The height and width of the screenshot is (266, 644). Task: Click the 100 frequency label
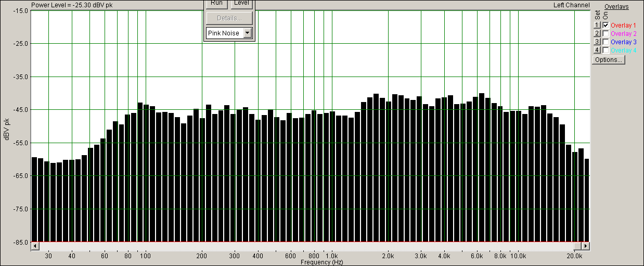(x=146, y=256)
